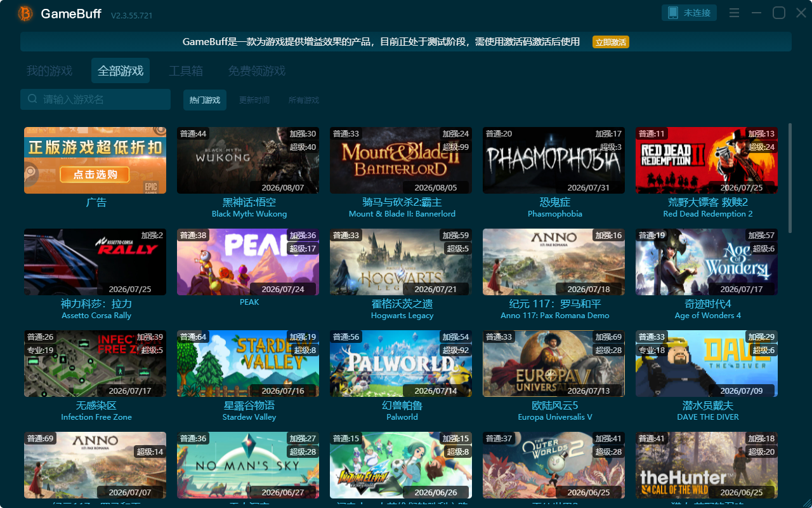812x508 pixels.
Task: Click the 潜水员戴夫 title
Action: pos(708,406)
